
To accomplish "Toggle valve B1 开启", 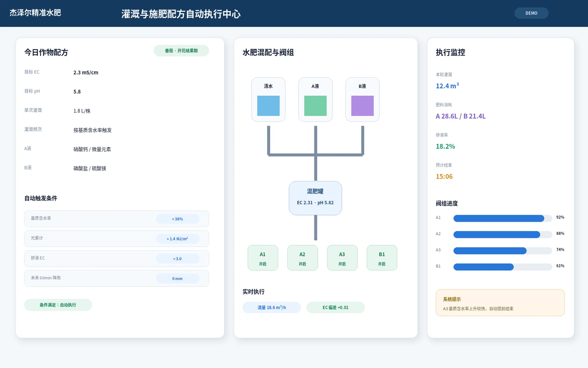I will (x=382, y=258).
